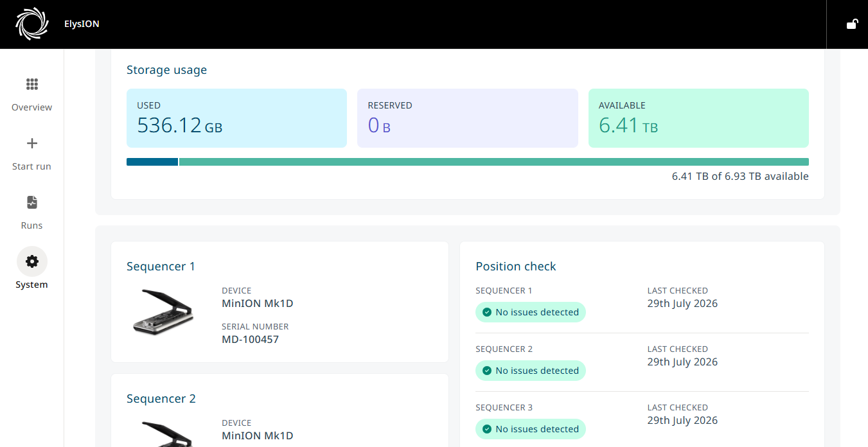868x447 pixels.
Task: Click '6.41 TB of 6.93 TB available' text
Action: (740, 176)
